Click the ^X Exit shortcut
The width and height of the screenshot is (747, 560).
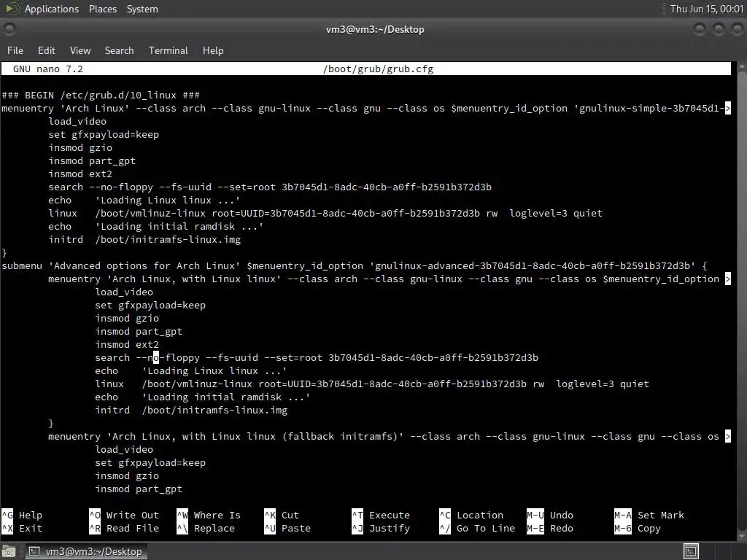click(23, 529)
